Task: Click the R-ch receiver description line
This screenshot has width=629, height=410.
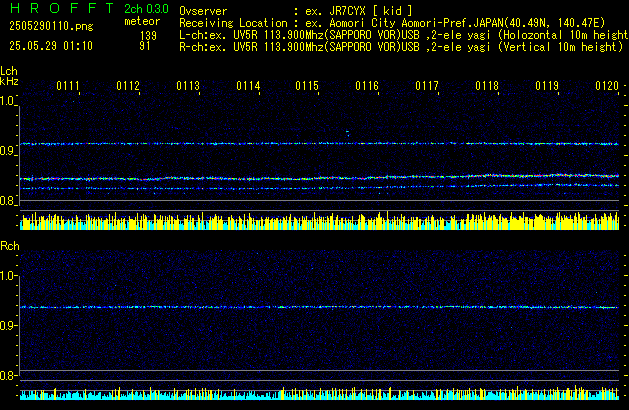Action: 401,47
